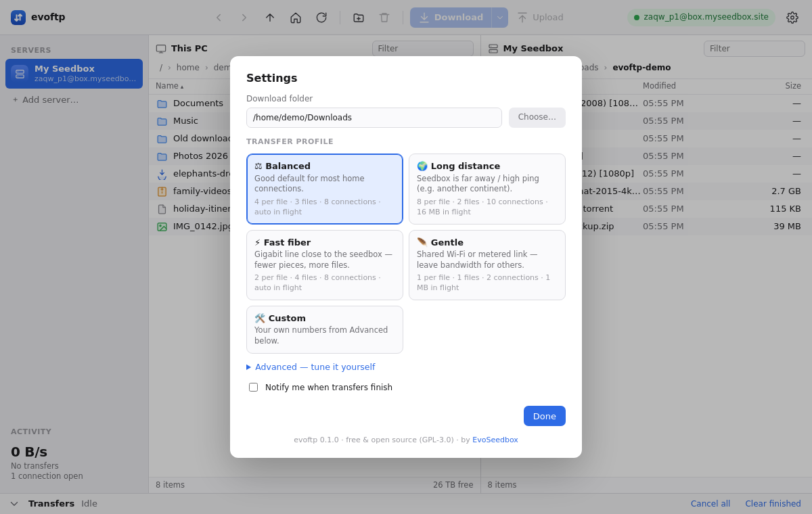The image size is (812, 514).
Task: Click the Upload button
Action: (540, 18)
